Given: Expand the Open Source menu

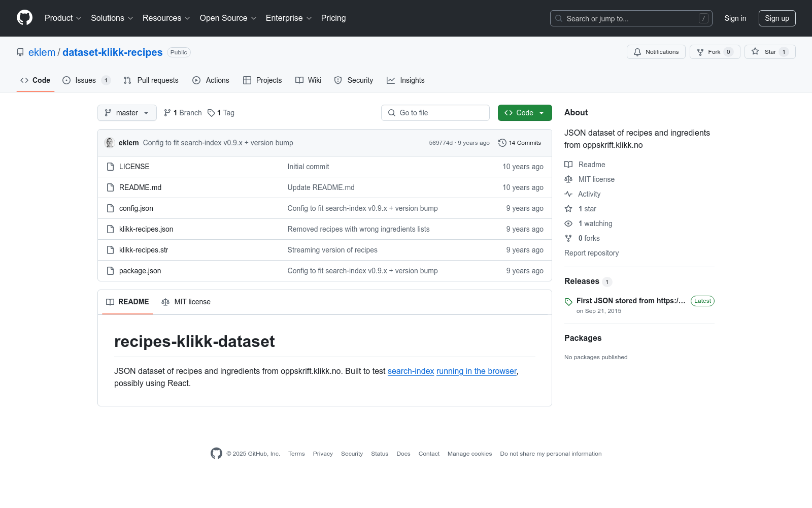Looking at the screenshot, I should click(228, 18).
